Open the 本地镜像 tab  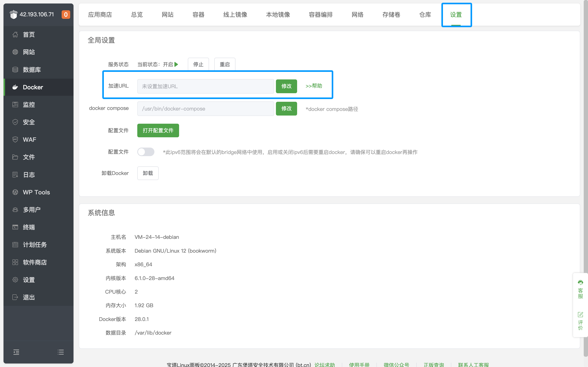point(278,15)
